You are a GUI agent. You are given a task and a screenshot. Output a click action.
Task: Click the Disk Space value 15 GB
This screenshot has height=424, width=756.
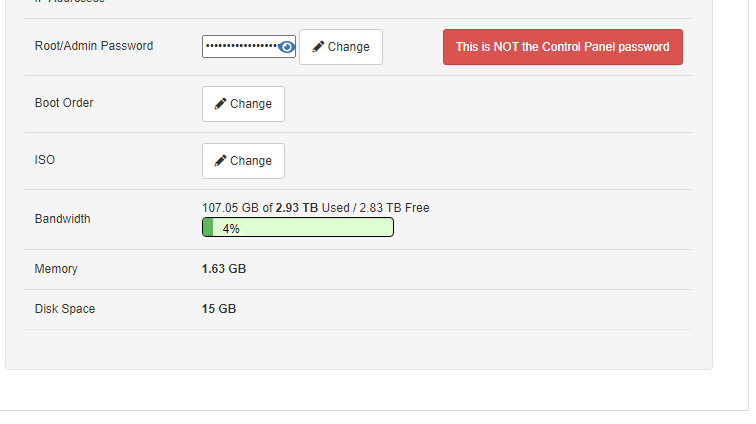219,309
